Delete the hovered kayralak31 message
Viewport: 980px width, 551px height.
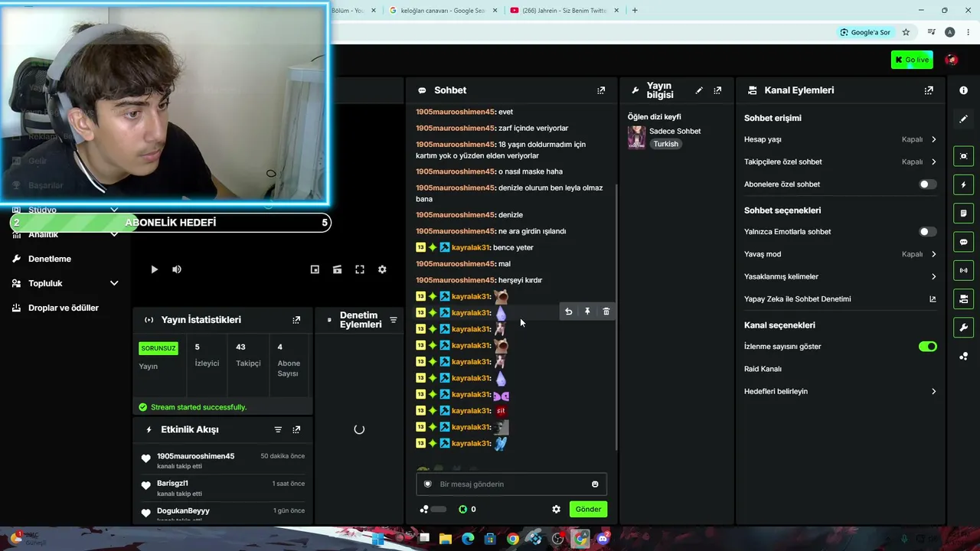point(606,311)
